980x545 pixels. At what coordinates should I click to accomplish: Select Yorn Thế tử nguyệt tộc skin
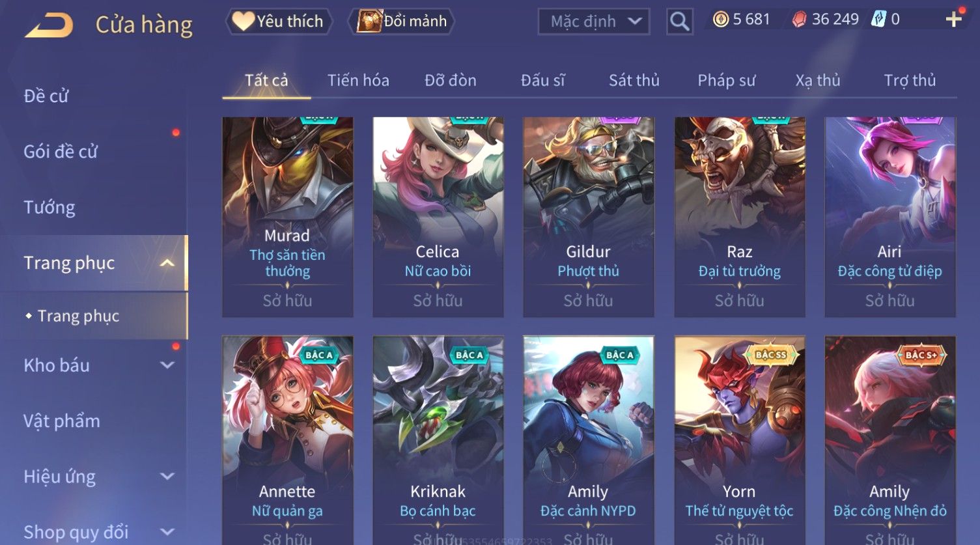click(740, 440)
